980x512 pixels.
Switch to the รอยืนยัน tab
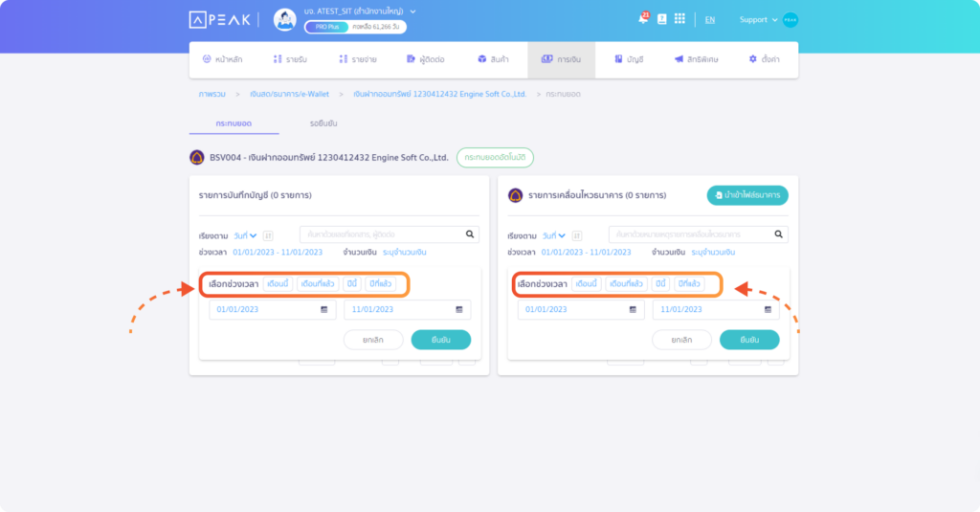pyautogui.click(x=323, y=123)
